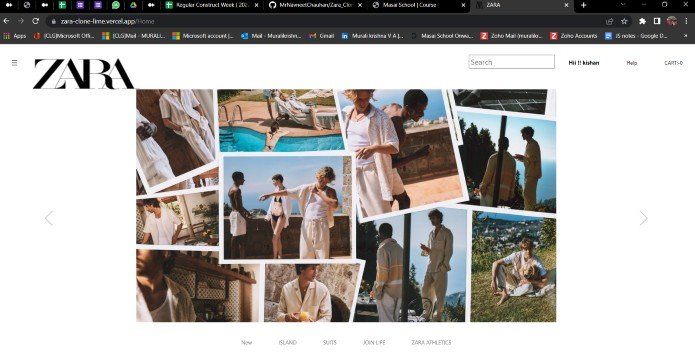Click the carousel collage image
Screen dimensions: 695x361
(346, 205)
